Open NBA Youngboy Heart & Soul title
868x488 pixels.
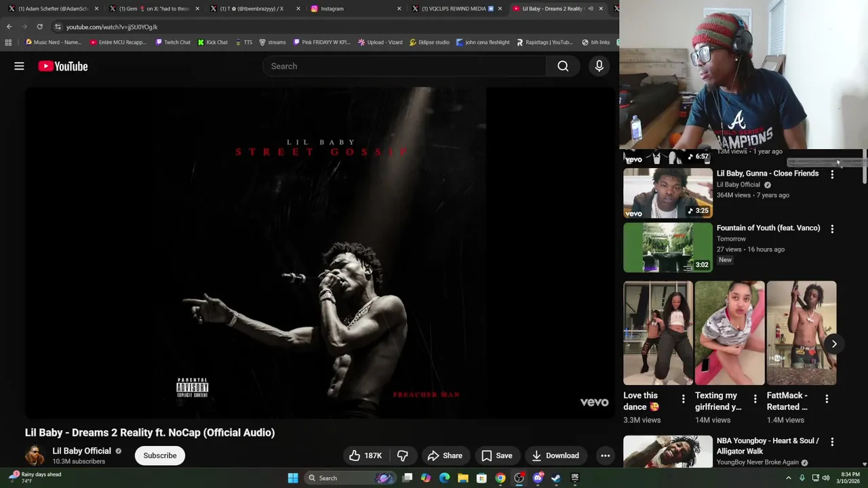click(x=768, y=446)
